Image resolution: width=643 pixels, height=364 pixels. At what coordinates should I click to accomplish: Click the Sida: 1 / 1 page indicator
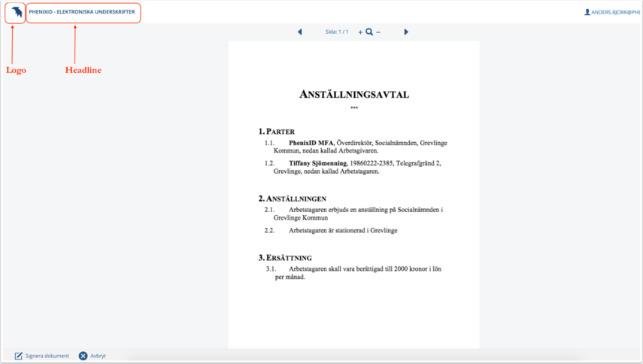tap(337, 32)
